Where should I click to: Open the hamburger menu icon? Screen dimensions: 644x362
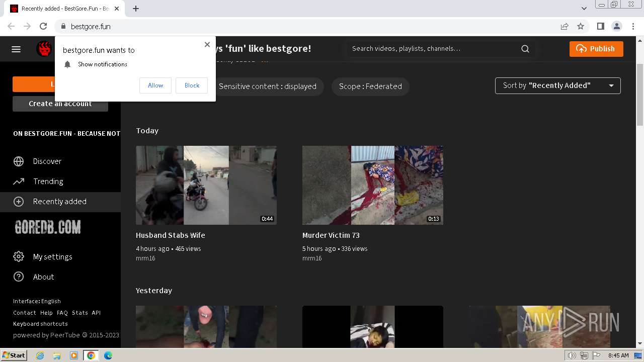coord(16,49)
